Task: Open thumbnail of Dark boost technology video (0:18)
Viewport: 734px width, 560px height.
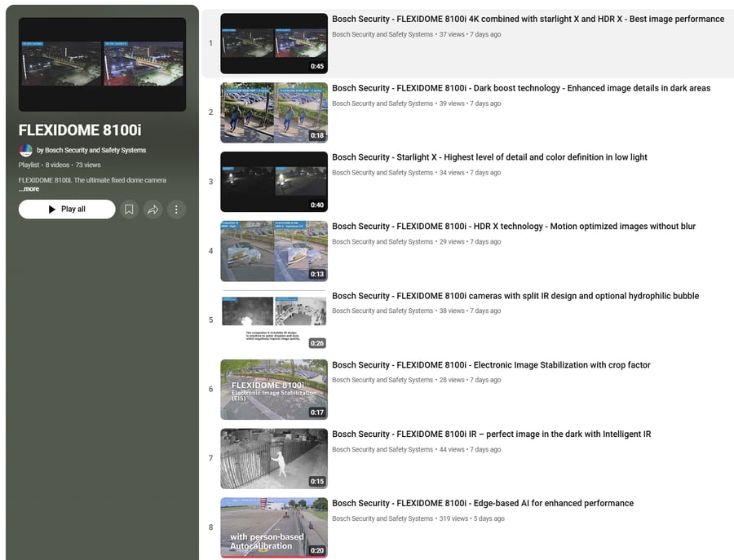Action: pos(274,112)
